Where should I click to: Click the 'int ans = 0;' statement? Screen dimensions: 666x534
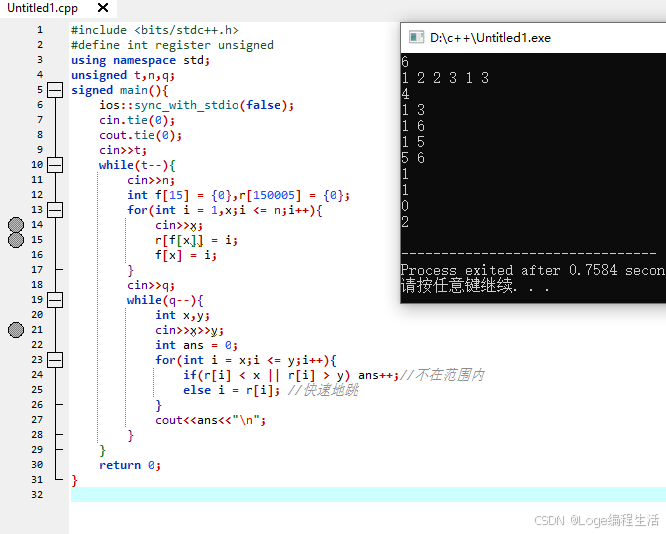(x=196, y=345)
